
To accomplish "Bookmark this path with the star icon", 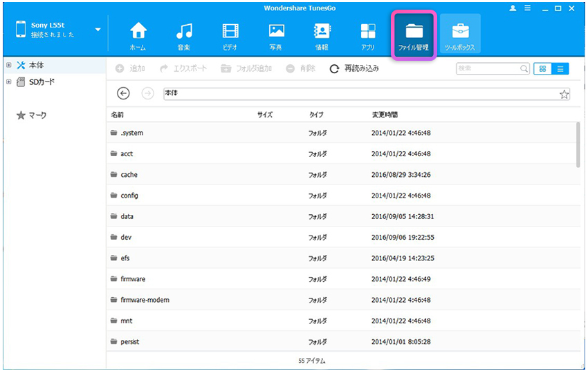I will (x=564, y=95).
